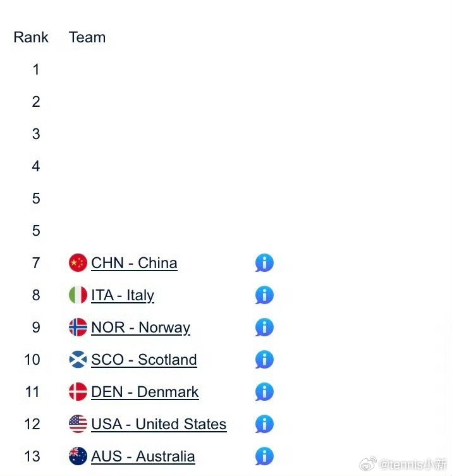Viewport: 452px width, 476px height.
Task: Open the ITA - Italy team link
Action: [123, 295]
